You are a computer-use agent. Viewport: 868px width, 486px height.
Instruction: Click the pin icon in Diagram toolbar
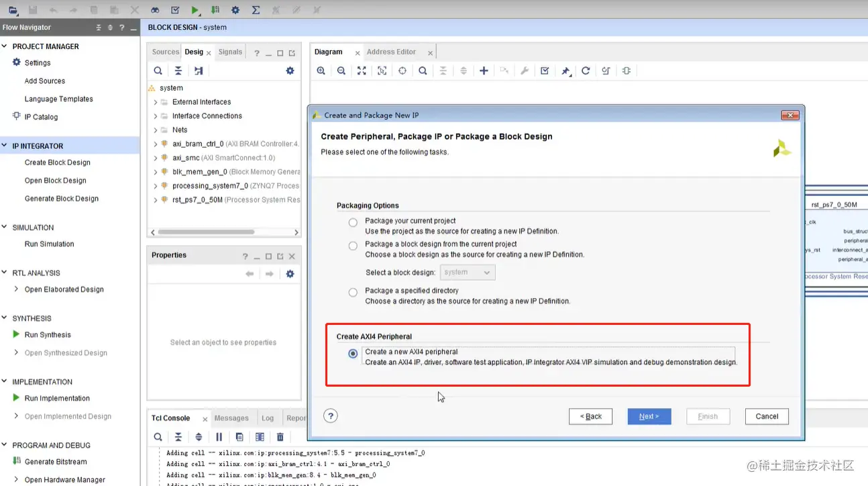[x=565, y=70]
